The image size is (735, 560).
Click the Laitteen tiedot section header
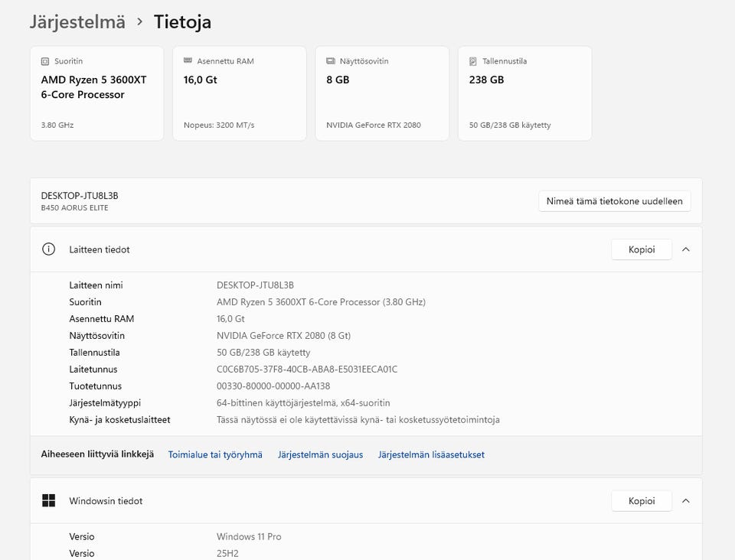[366, 249]
